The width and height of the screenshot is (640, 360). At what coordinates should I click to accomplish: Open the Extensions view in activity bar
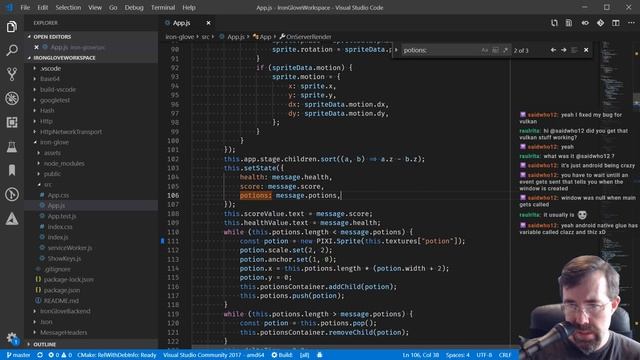point(12,122)
